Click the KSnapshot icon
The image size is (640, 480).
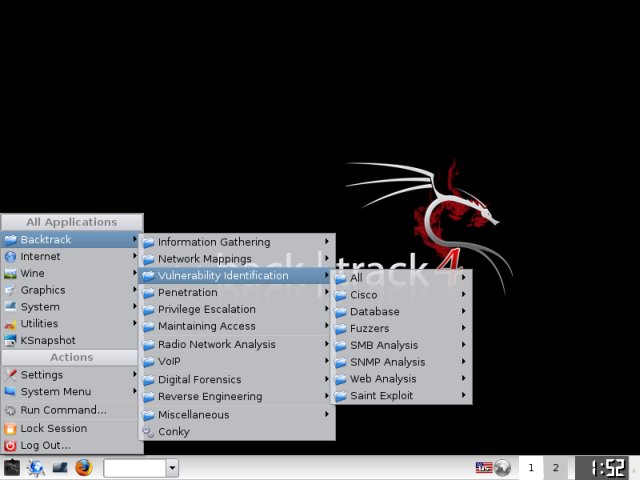point(10,340)
